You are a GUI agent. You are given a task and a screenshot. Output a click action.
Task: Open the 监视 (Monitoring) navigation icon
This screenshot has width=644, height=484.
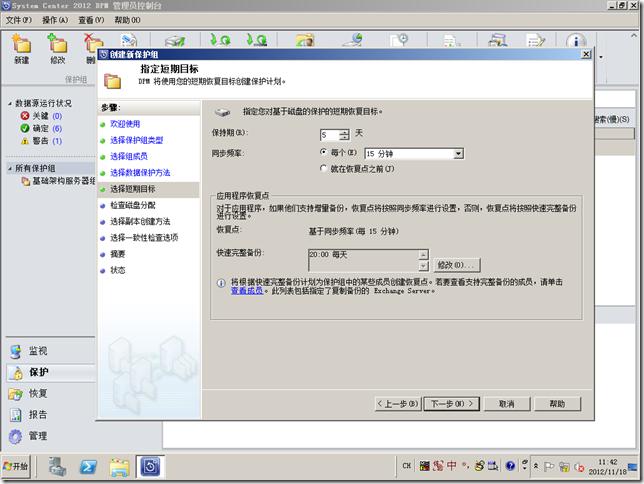[x=16, y=352]
